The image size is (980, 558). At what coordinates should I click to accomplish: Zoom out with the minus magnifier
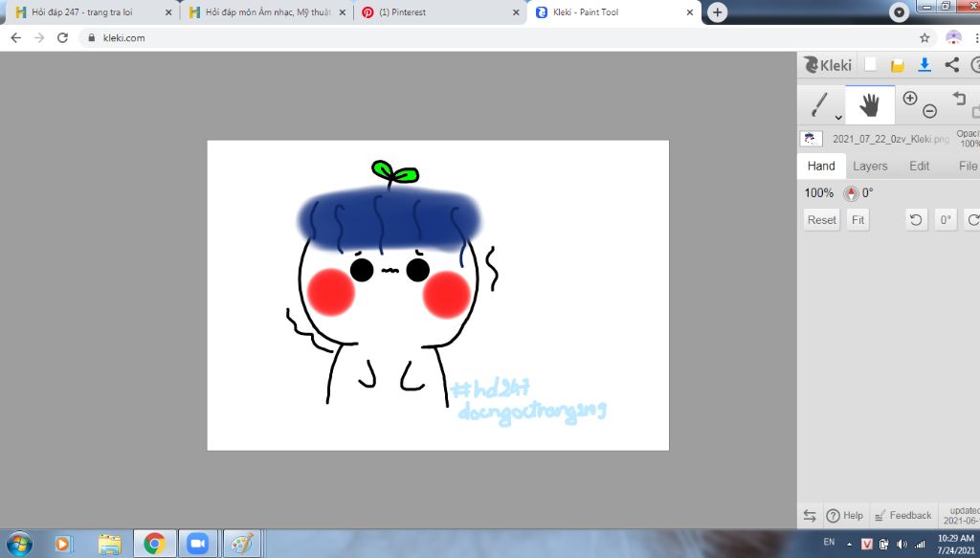coord(930,111)
